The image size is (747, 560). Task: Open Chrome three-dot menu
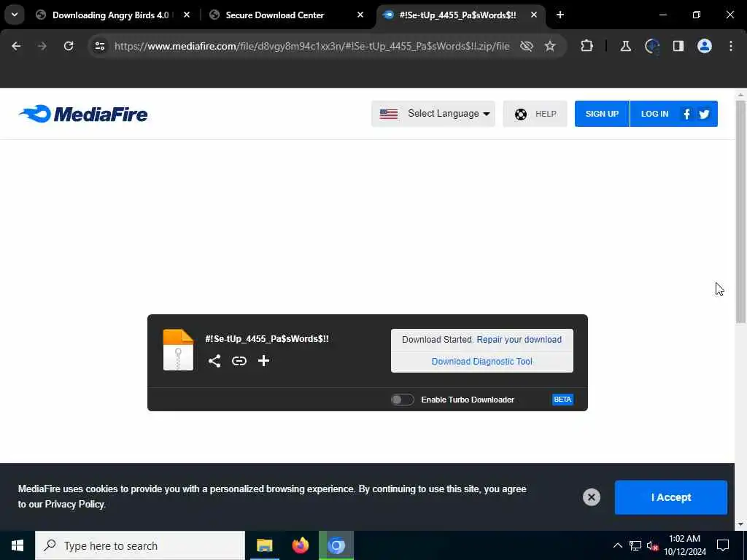click(x=731, y=46)
